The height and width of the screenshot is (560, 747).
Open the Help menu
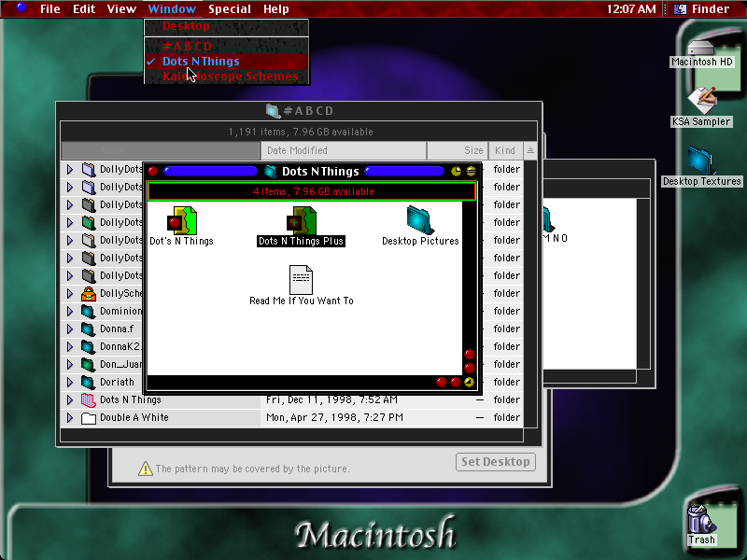coord(276,9)
